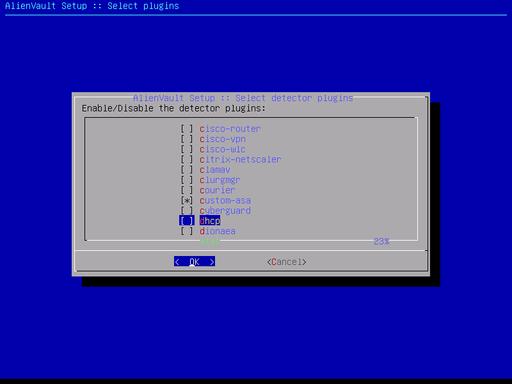Toggle the cisco-vpn checkbox
The image size is (512, 384).
[x=187, y=139]
